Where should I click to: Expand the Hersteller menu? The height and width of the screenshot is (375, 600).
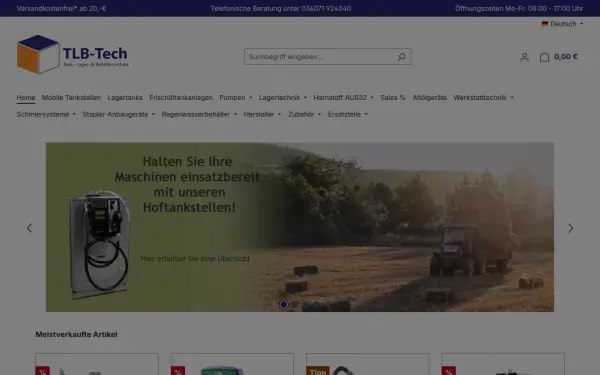262,114
